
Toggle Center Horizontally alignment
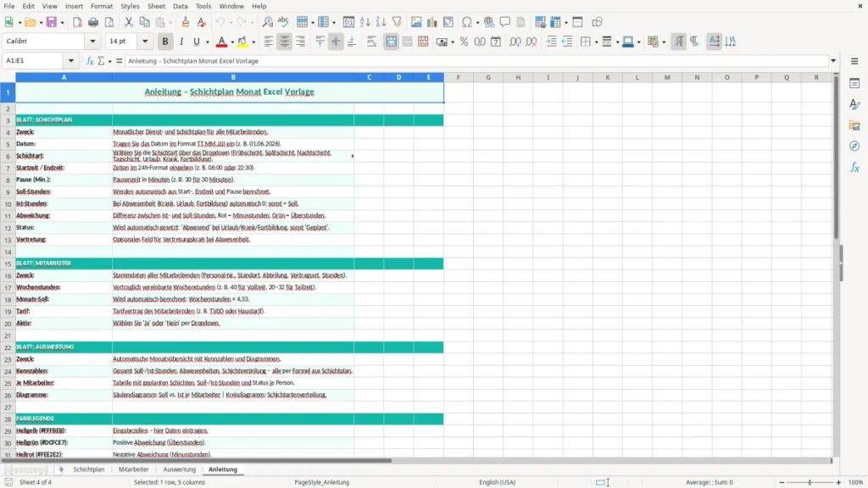[x=285, y=42]
